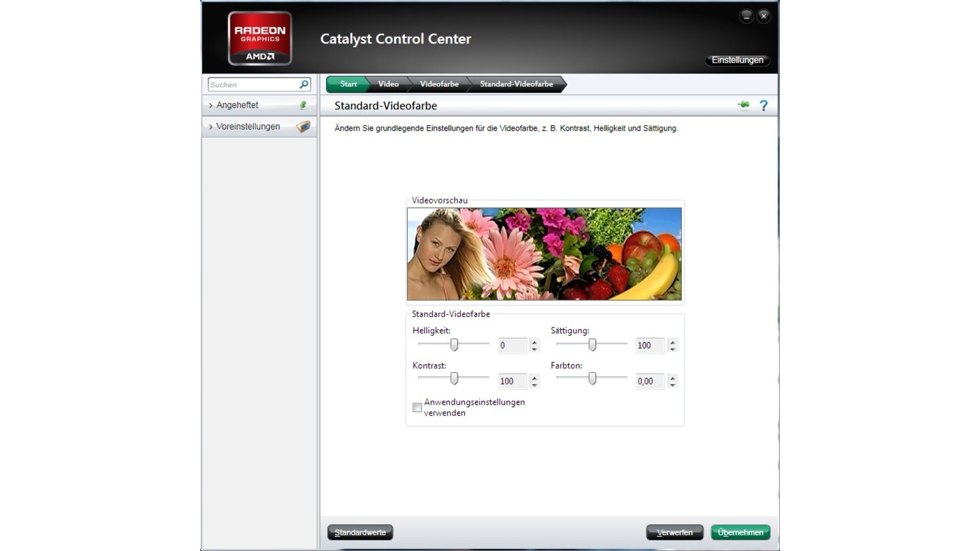Click the green pin icon beside Angeheftet

(304, 105)
